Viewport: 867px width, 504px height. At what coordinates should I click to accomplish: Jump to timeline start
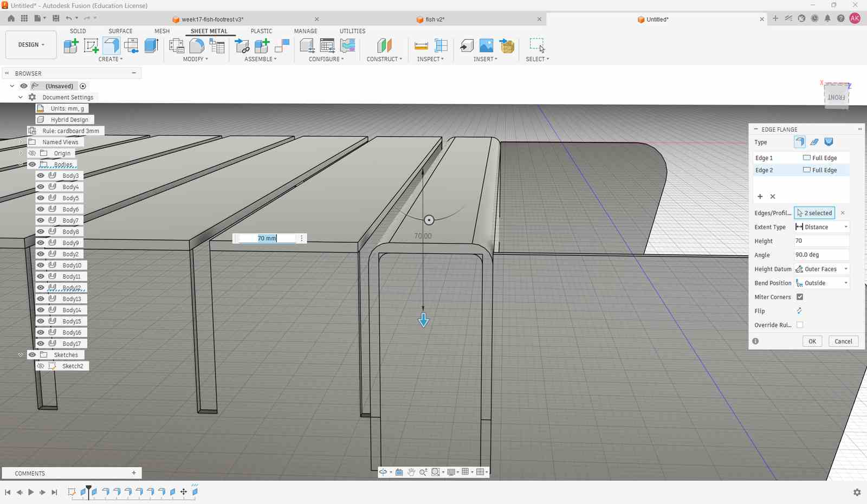[8, 492]
